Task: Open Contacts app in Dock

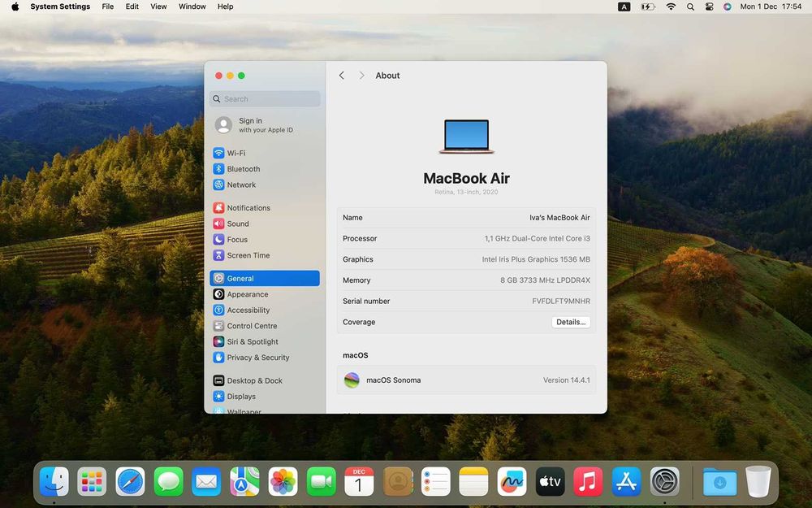Action: point(398,481)
